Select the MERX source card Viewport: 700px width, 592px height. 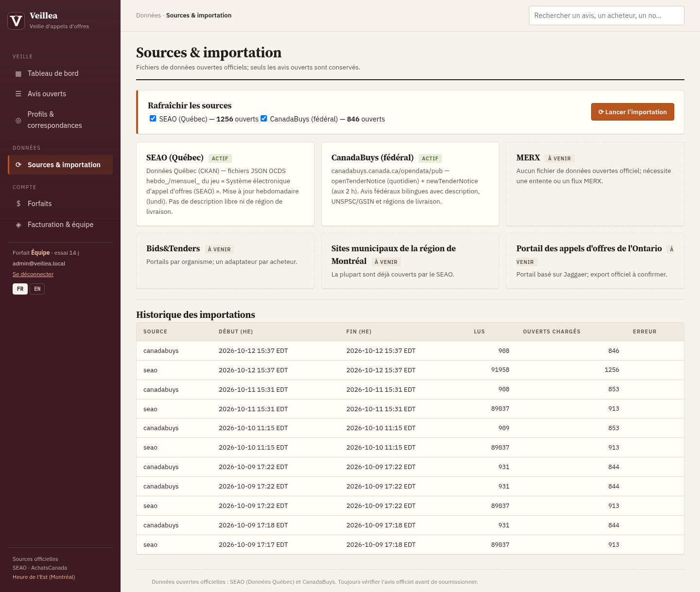595,184
